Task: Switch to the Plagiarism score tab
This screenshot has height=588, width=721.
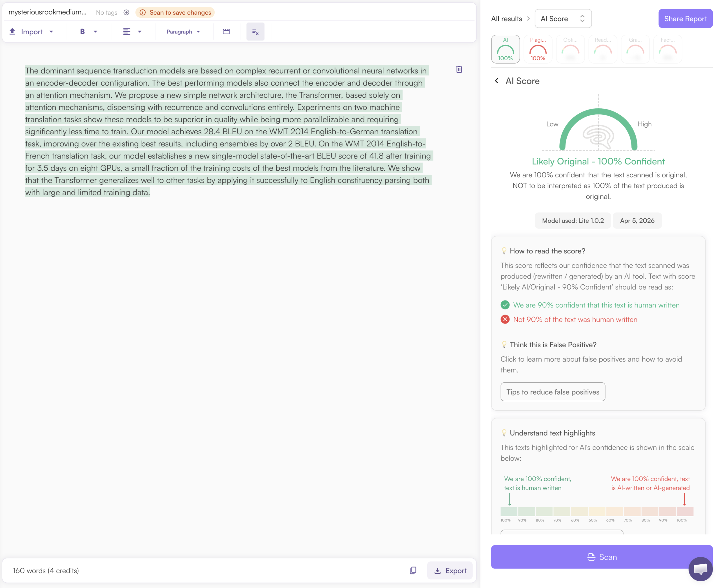Action: 538,49
